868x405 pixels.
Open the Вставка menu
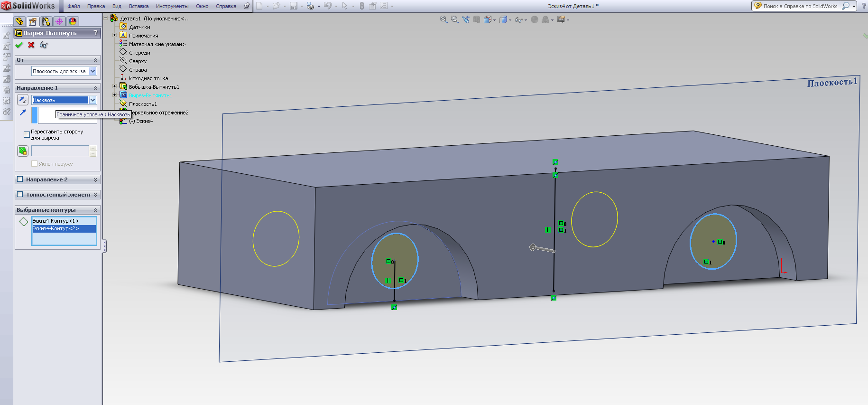click(139, 6)
